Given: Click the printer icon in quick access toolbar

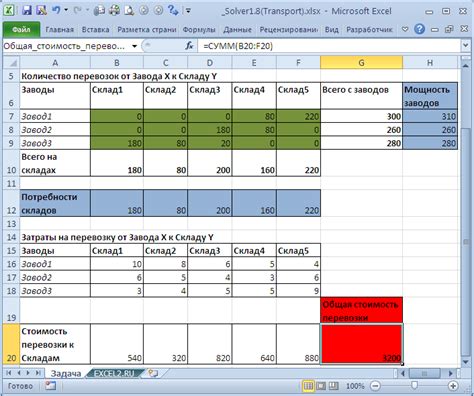Looking at the screenshot, I should pos(114,11).
